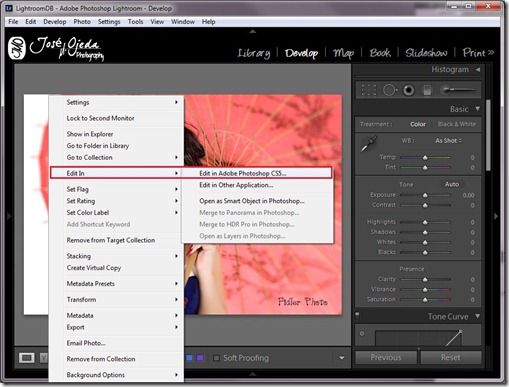Click the Auto tone button

pyautogui.click(x=452, y=184)
